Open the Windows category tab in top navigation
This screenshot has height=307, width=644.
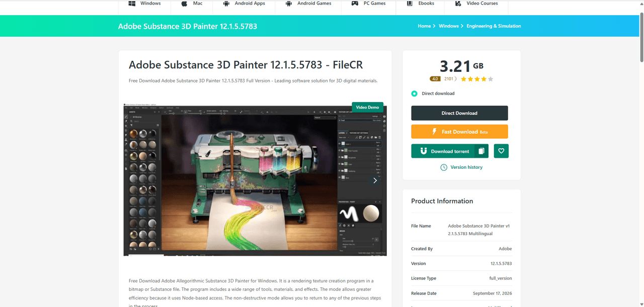pos(145,4)
